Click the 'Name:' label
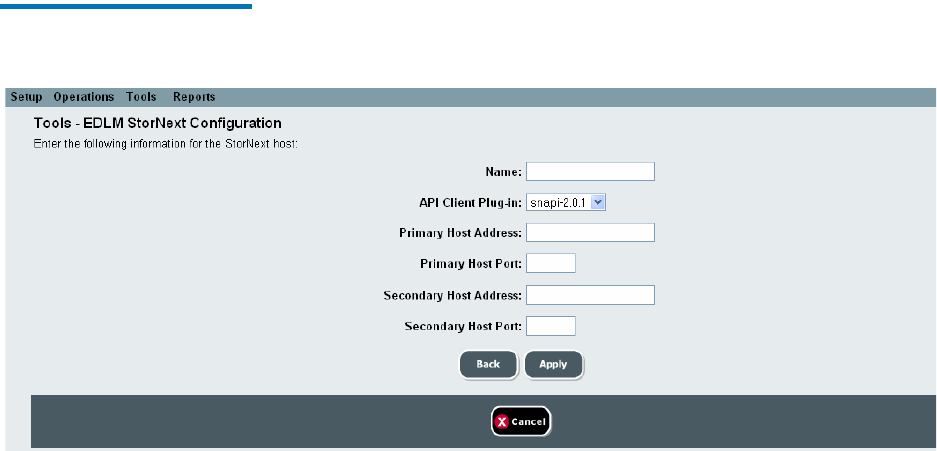This screenshot has height=451, width=937. 504,172
